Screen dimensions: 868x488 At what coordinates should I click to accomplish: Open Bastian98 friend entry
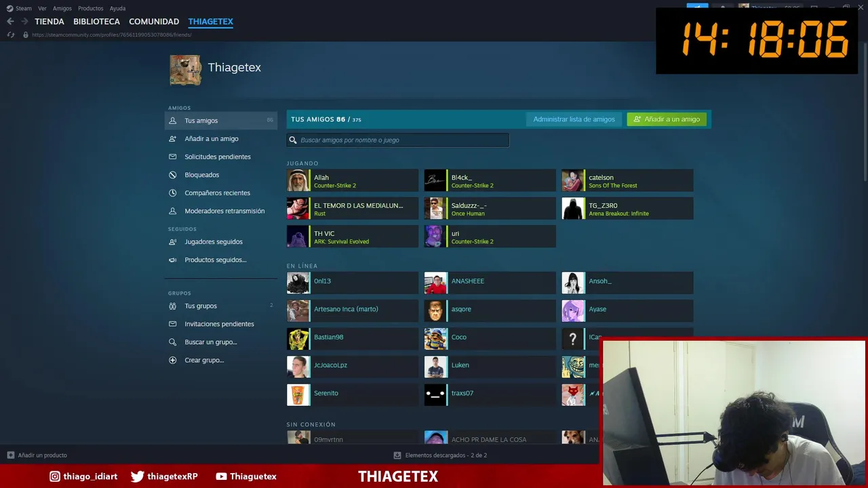[352, 339]
